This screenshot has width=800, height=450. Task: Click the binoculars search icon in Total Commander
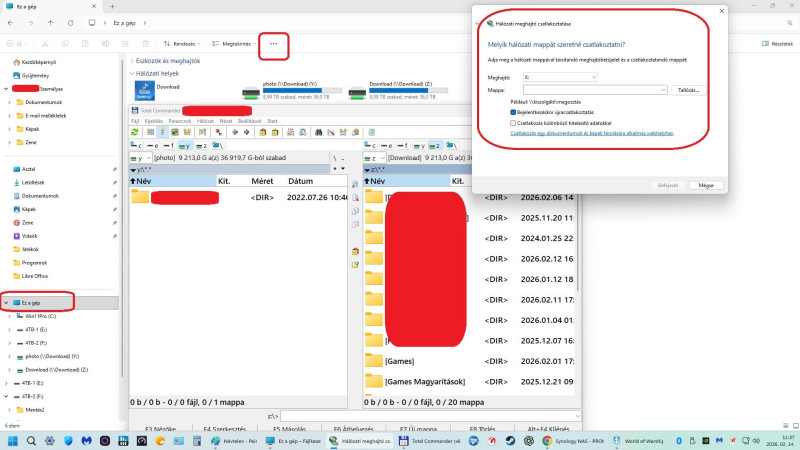coord(318,133)
